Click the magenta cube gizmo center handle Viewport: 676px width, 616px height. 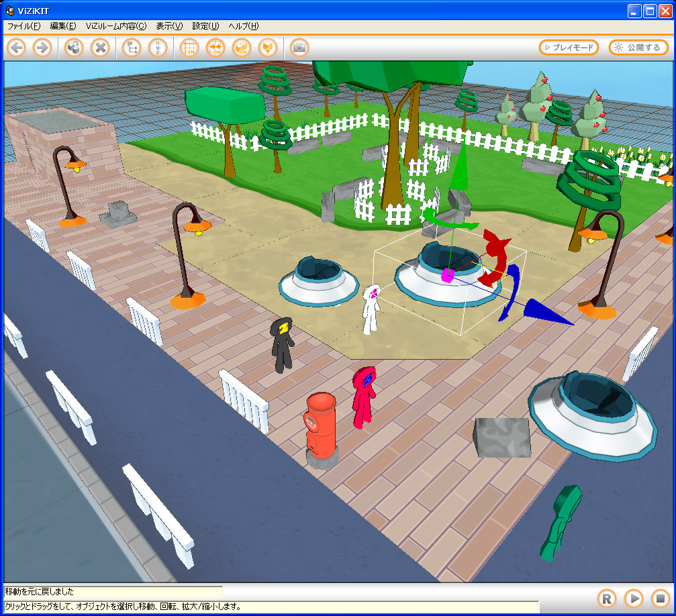(x=448, y=275)
